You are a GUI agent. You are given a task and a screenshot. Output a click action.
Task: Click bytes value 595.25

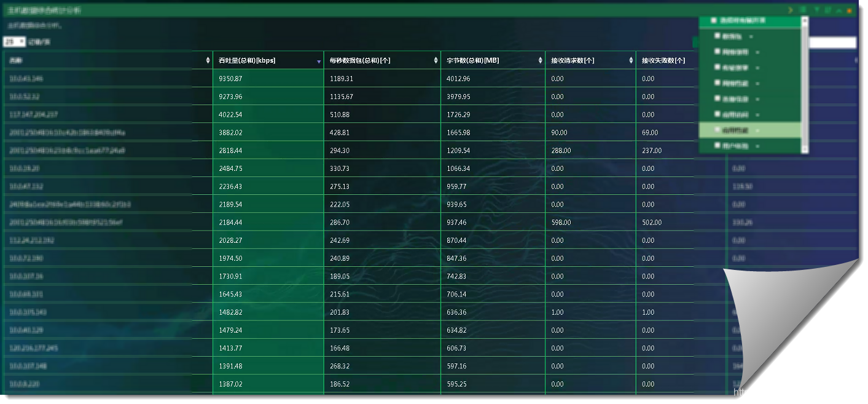(456, 384)
